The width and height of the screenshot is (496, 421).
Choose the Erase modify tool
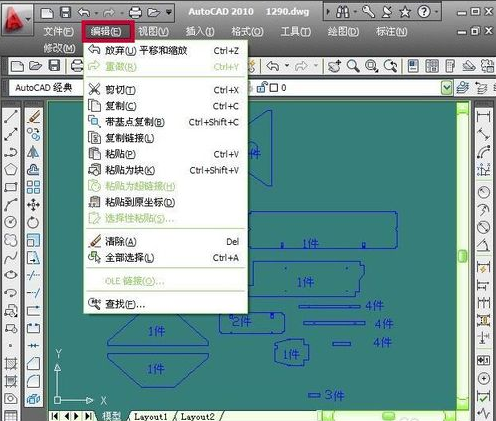click(33, 117)
